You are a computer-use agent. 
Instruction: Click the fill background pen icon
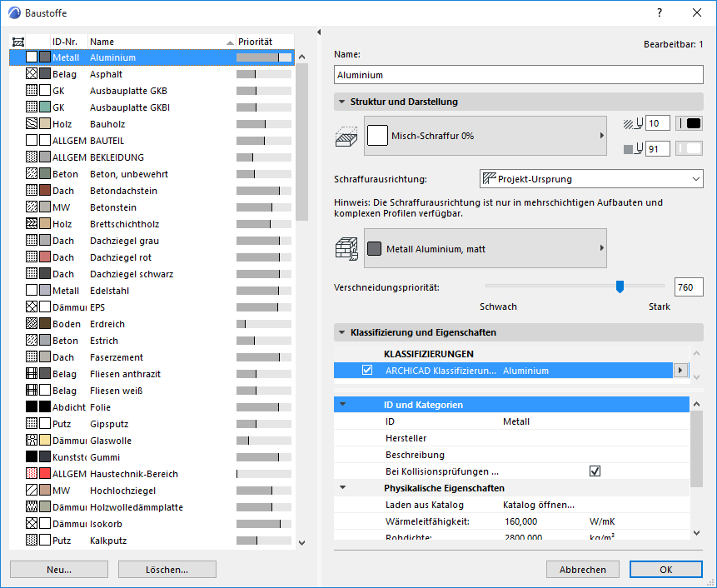pos(634,148)
